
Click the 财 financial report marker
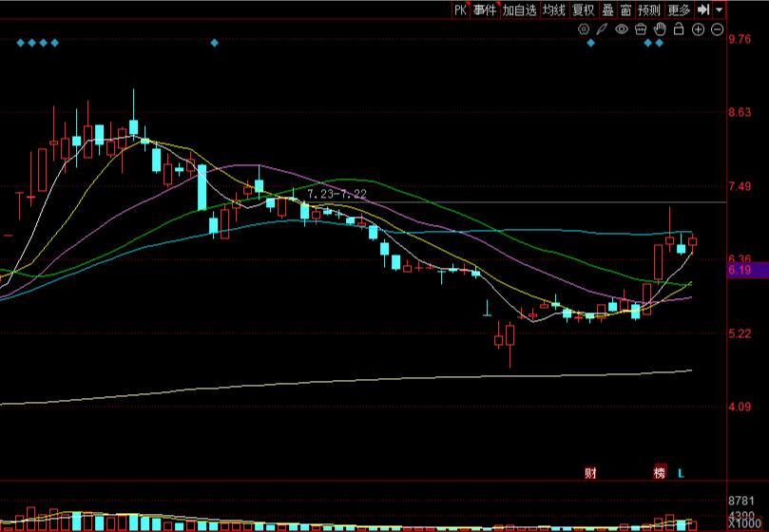click(590, 473)
